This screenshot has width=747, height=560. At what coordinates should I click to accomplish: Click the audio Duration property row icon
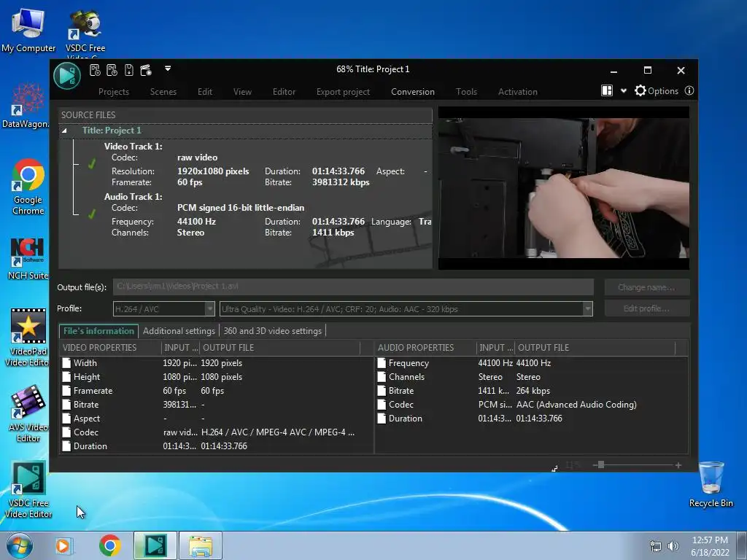point(382,418)
